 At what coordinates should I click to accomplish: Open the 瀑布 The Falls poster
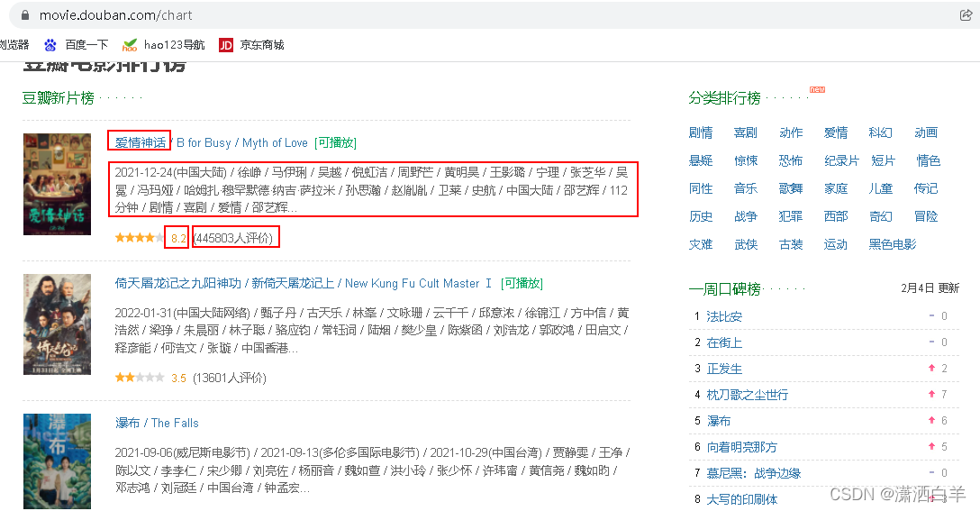click(x=57, y=461)
